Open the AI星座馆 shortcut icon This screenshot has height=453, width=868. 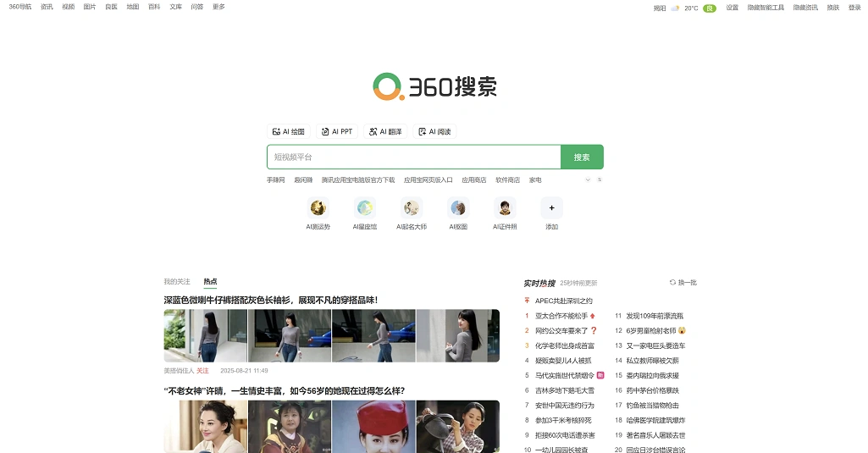tap(365, 208)
